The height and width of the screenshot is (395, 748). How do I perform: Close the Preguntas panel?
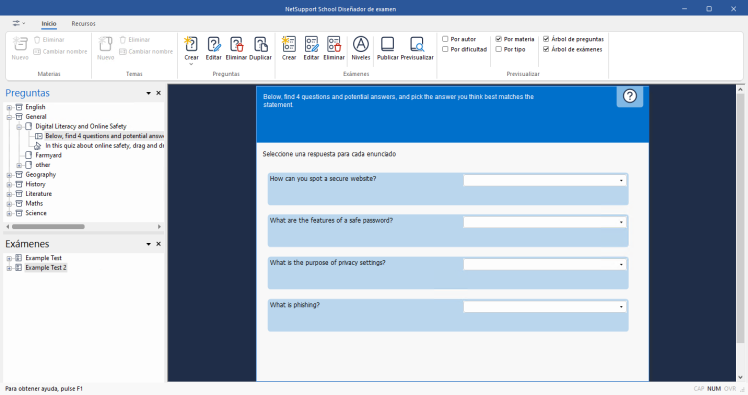pos(159,93)
